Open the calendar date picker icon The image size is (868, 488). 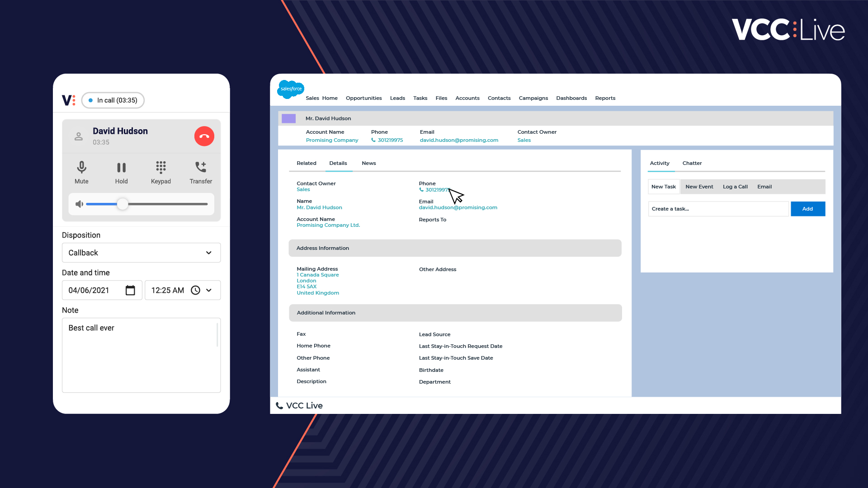[x=130, y=290]
